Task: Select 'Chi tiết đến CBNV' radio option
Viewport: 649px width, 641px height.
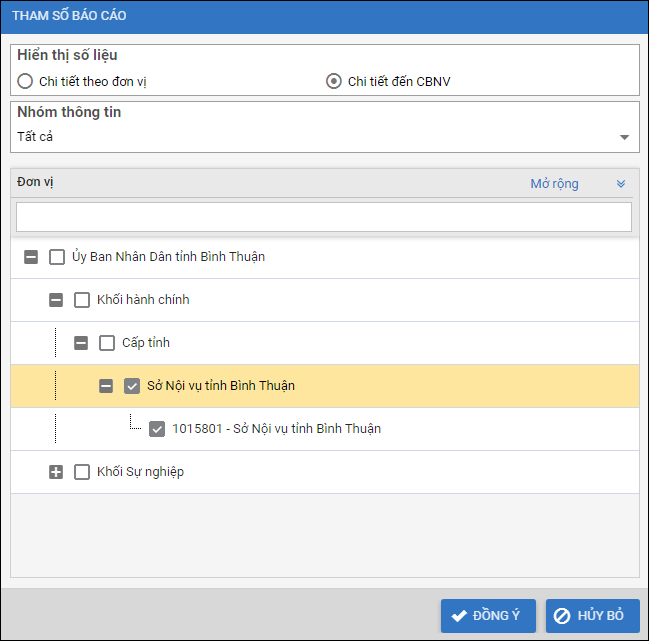Action: pyautogui.click(x=334, y=81)
